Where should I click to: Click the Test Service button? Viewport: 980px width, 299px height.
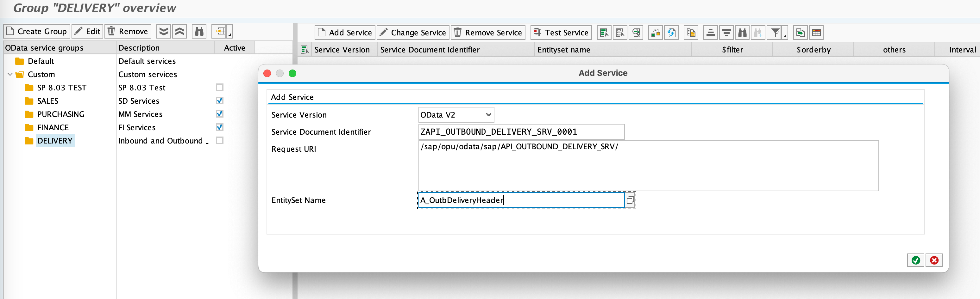561,33
